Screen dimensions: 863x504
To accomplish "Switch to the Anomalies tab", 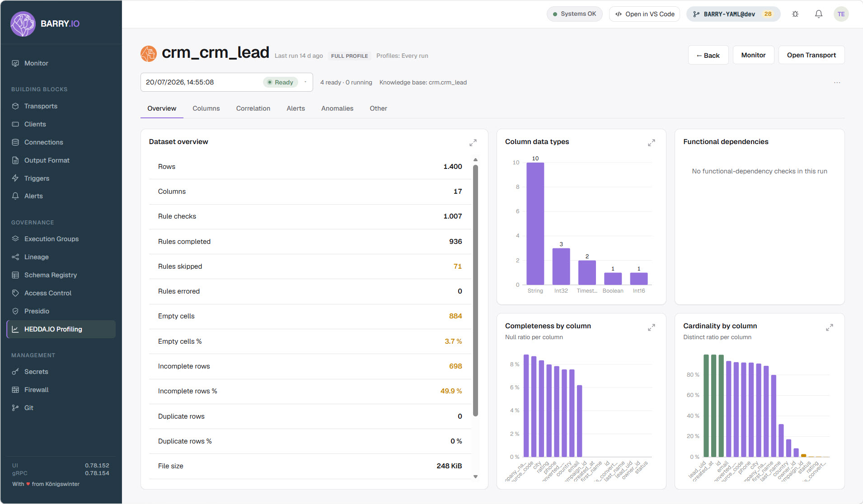I will tap(337, 108).
